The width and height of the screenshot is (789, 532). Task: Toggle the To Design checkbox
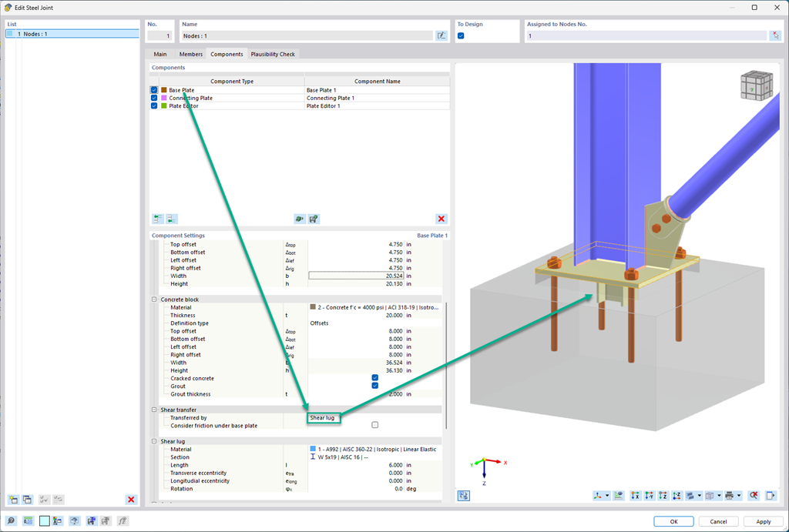(x=461, y=35)
